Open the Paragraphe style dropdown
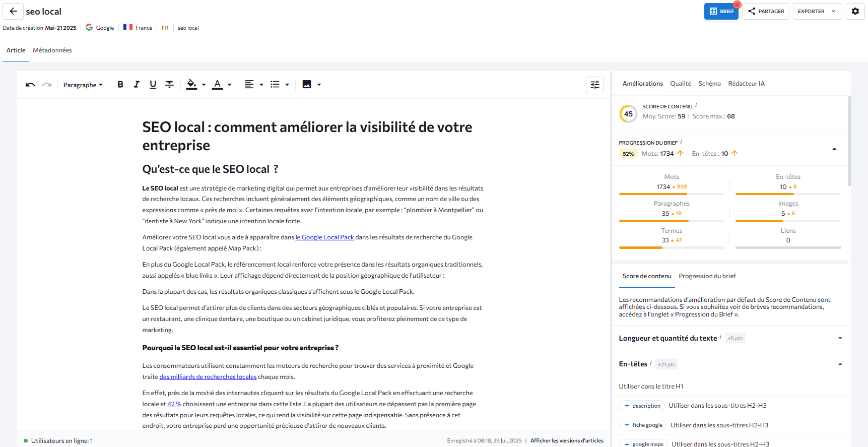 click(83, 85)
